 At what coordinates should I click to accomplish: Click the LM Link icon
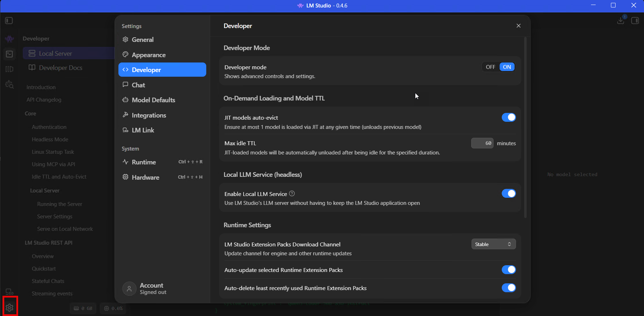click(125, 130)
